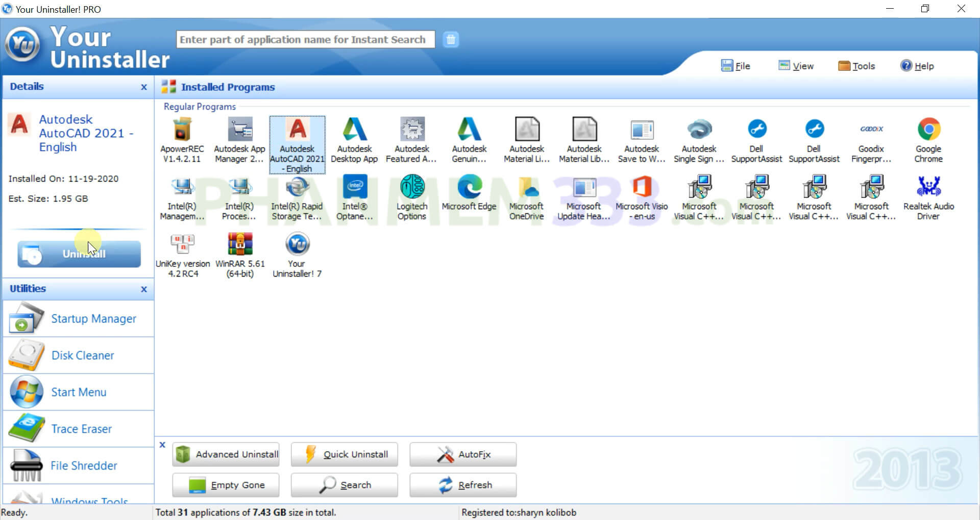This screenshot has width=980, height=520.
Task: Select the Realtek Audio Driver icon
Action: tap(928, 187)
